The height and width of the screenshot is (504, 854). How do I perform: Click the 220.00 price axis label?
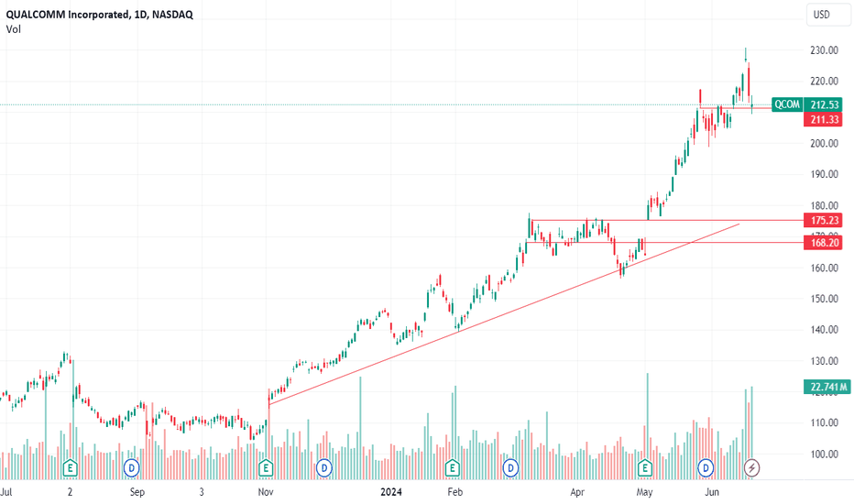click(824, 82)
